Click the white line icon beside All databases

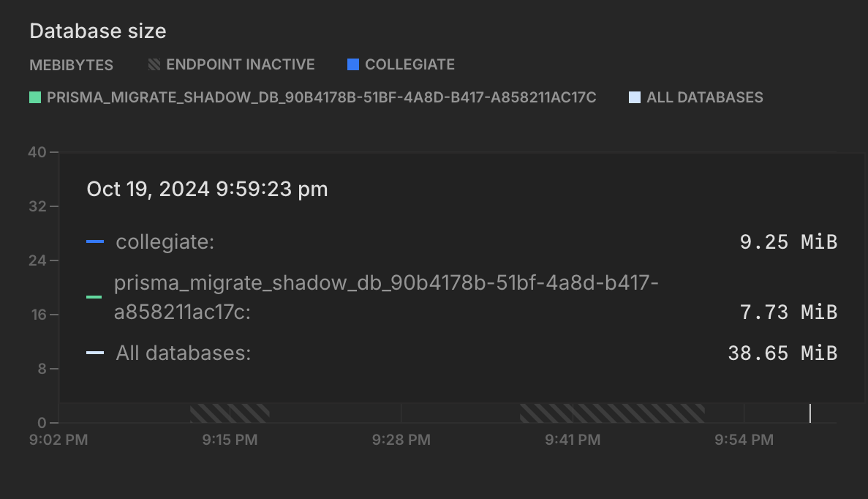pyautogui.click(x=95, y=353)
